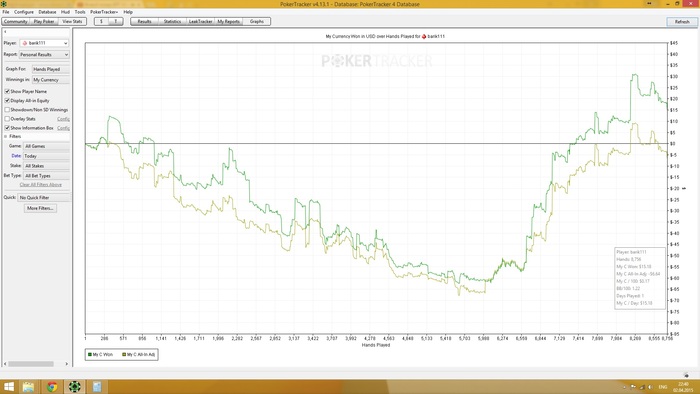Click Clear All Filters Above link
Viewport: 700px width, 394px height.
(x=41, y=185)
